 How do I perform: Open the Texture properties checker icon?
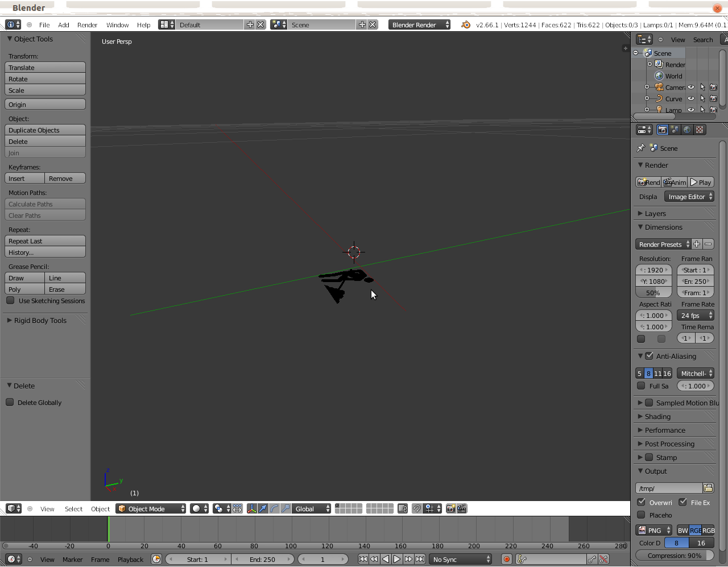[x=700, y=130]
